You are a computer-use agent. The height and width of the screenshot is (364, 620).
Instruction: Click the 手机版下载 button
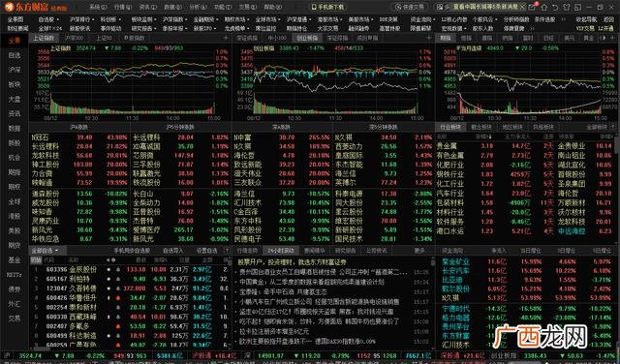click(x=327, y=7)
